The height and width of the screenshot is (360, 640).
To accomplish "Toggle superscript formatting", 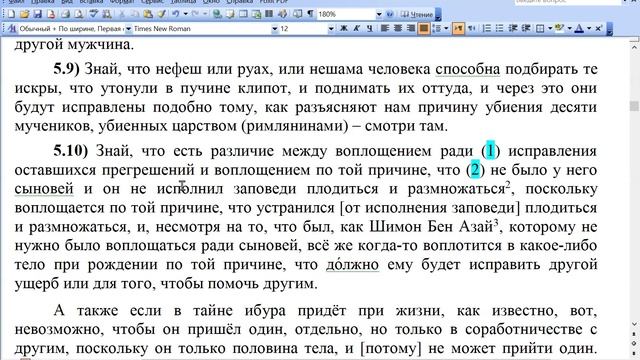I will [598, 28].
